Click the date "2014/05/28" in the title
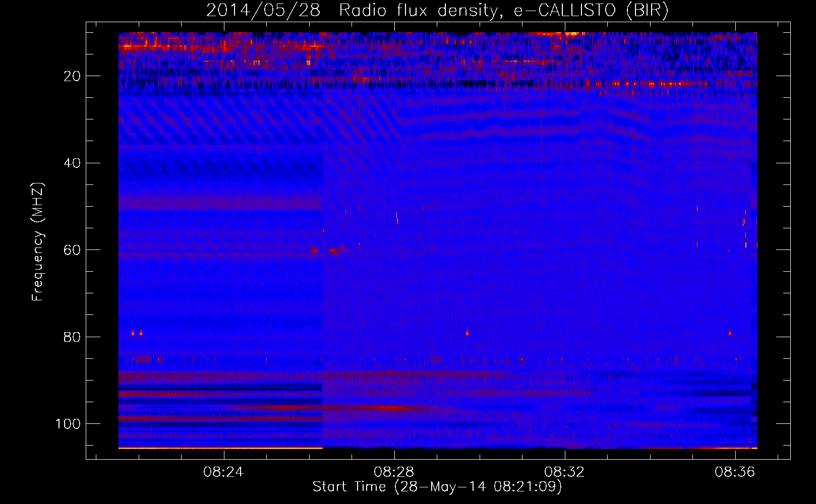This screenshot has width=816, height=504. [x=263, y=11]
